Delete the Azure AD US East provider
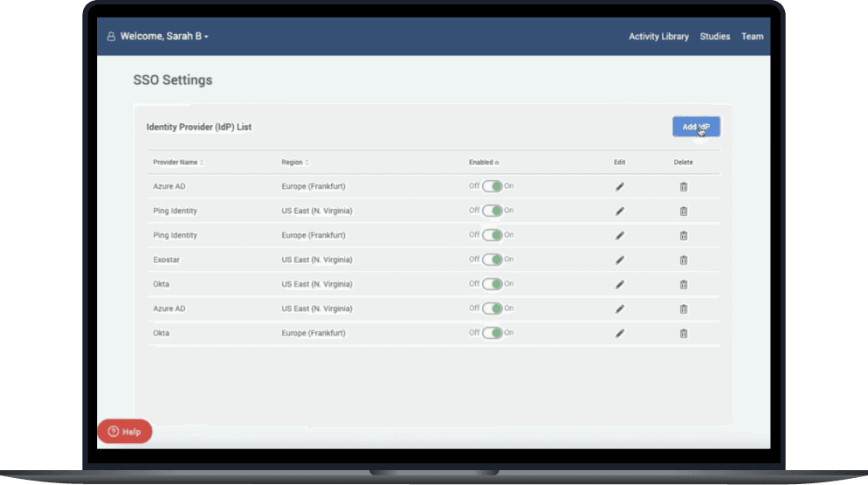The image size is (868, 485). point(684,308)
